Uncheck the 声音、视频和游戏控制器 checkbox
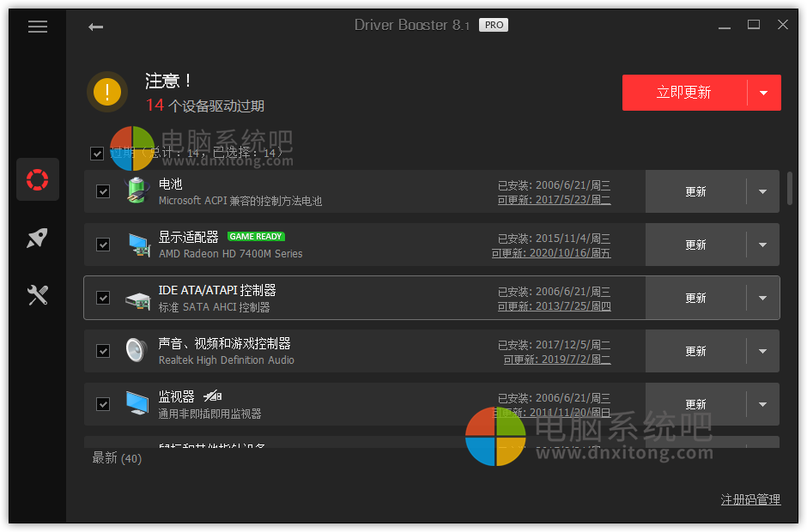This screenshot has height=532, width=807. (103, 351)
